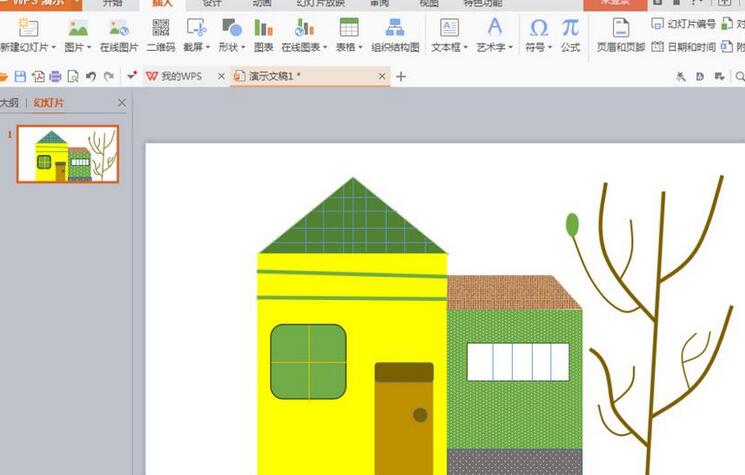The width and height of the screenshot is (745, 475).
Task: Click the 文本框 text box icon
Action: (449, 28)
